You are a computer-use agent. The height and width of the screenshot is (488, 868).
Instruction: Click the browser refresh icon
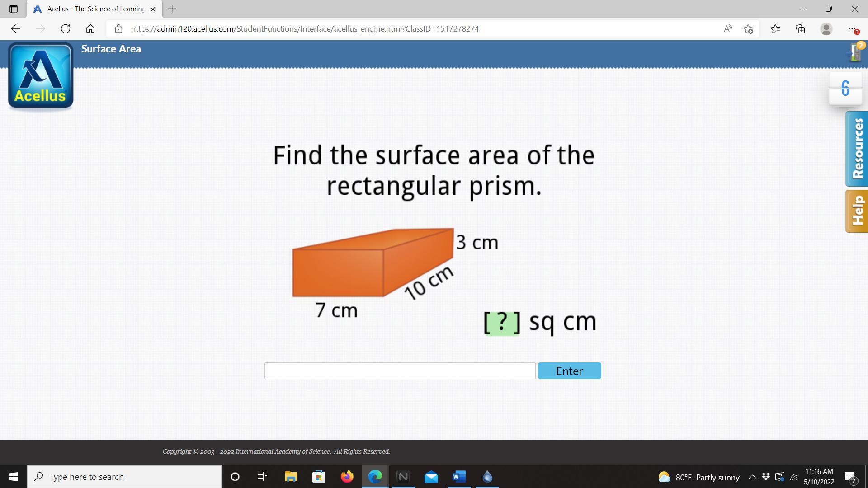(66, 29)
